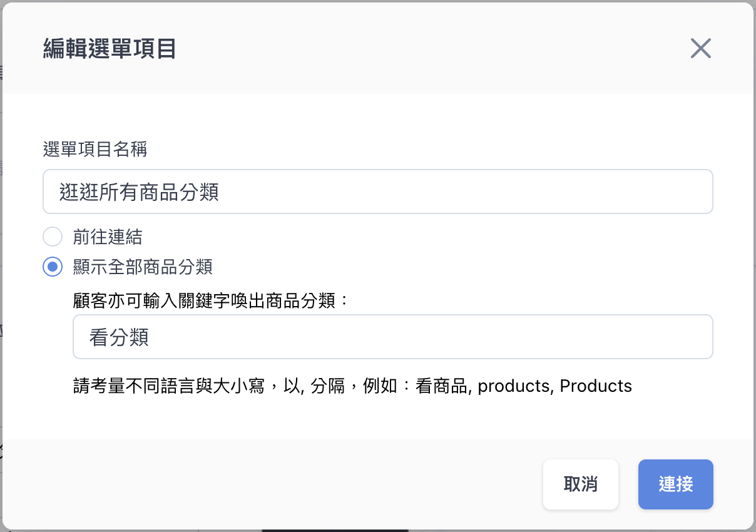This screenshot has height=532, width=756.
Task: Click the 前往連結 option label text
Action: tap(108, 237)
